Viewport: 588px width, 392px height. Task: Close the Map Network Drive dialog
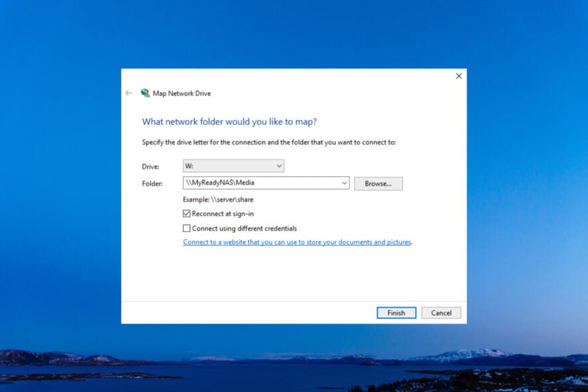(x=459, y=76)
